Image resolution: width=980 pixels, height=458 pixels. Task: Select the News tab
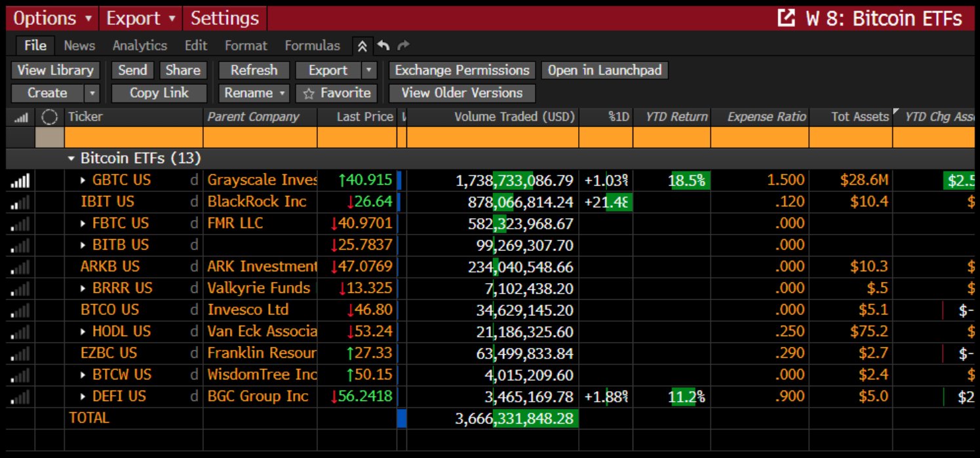click(x=79, y=45)
